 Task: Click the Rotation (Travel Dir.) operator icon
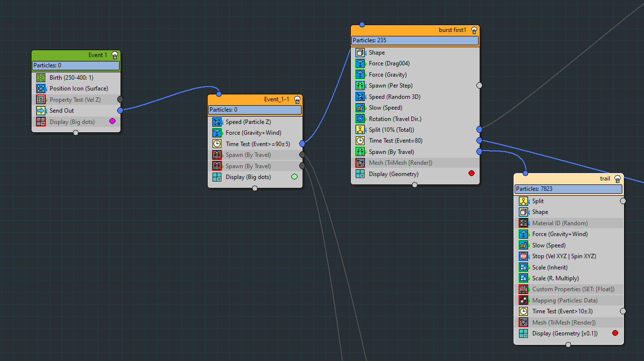coord(360,119)
